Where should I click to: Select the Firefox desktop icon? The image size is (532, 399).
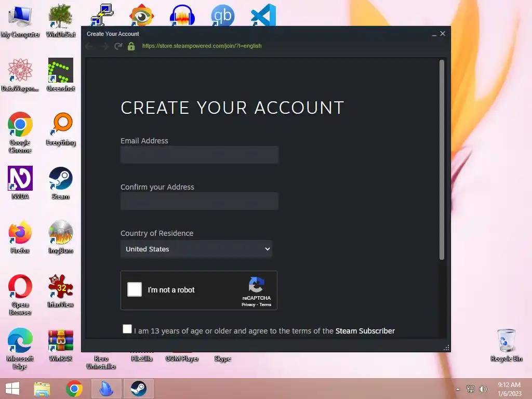coord(20,237)
